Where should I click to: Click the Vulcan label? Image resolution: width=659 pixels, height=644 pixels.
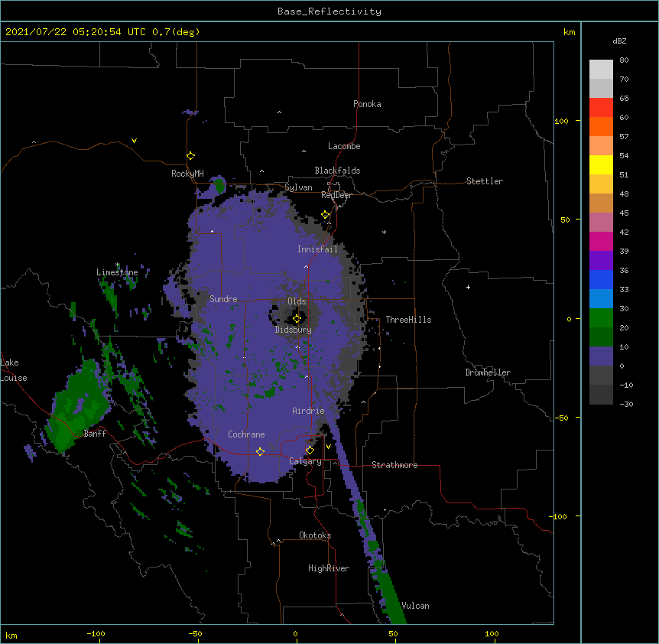coord(415,606)
